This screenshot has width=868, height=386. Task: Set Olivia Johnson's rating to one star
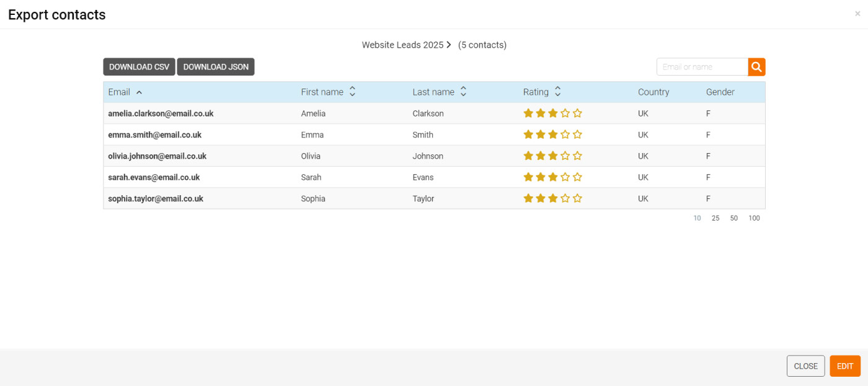[x=528, y=156]
